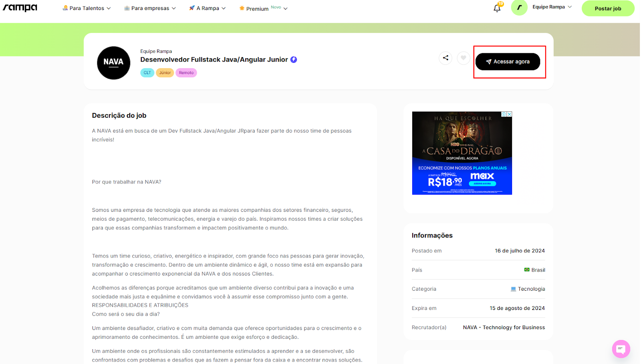The height and width of the screenshot is (364, 641).
Task: Select the Remoto tag
Action: point(186,73)
